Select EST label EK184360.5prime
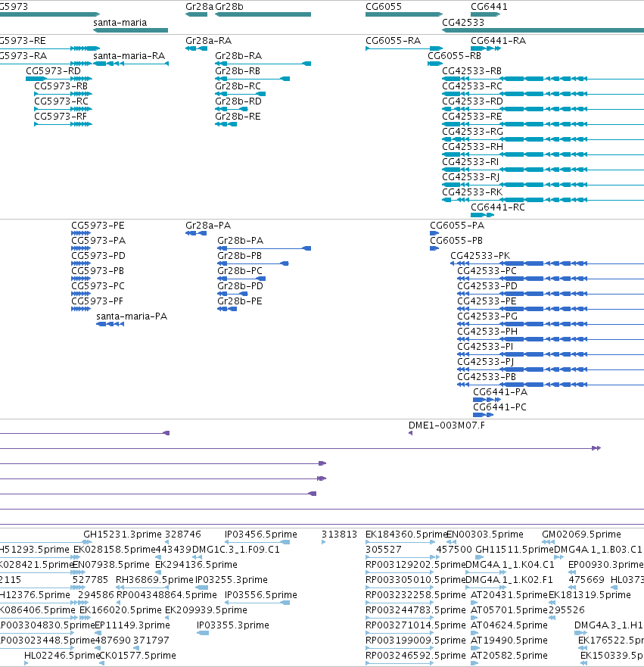Screen dimensions: 644x667 tap(406, 535)
